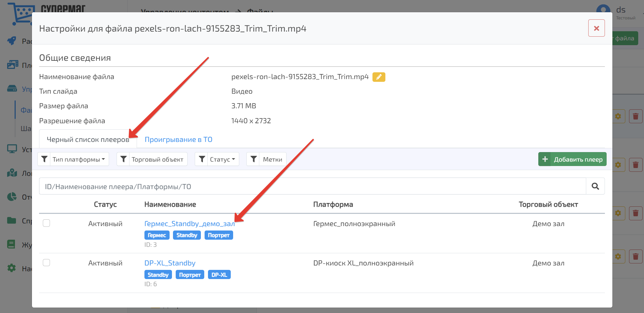Click the pie chart icon in sidebar
644x313 pixels.
pos(12,197)
